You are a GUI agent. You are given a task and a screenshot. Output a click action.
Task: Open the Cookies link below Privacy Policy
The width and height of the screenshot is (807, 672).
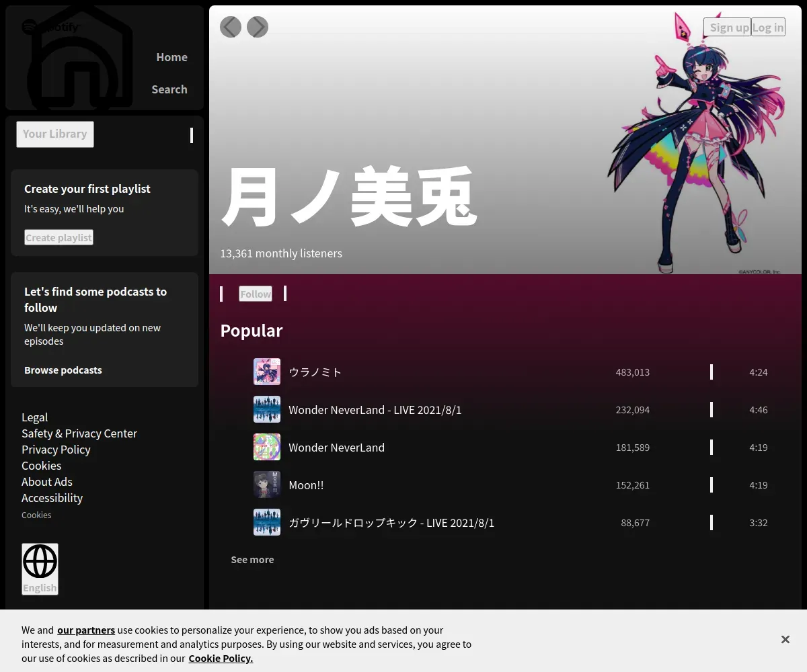click(42, 466)
